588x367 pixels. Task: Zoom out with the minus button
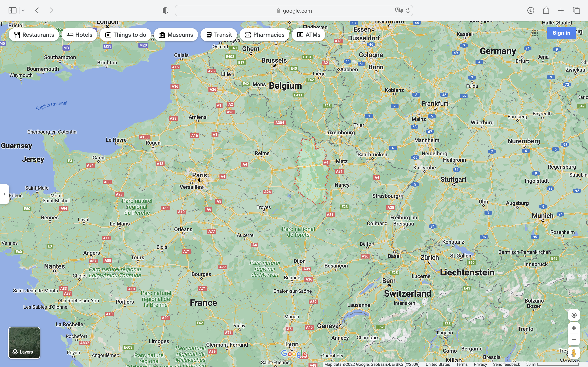[x=574, y=339]
